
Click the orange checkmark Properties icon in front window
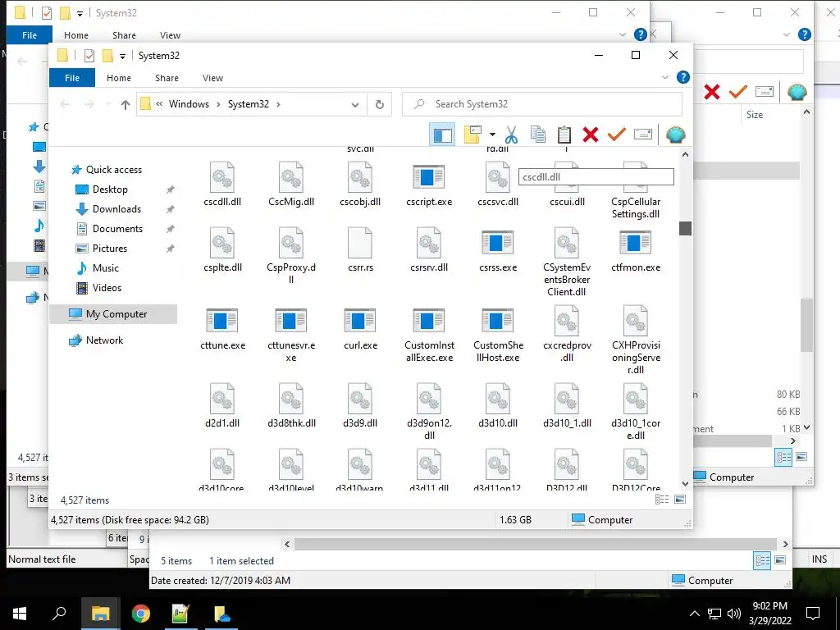coord(617,135)
